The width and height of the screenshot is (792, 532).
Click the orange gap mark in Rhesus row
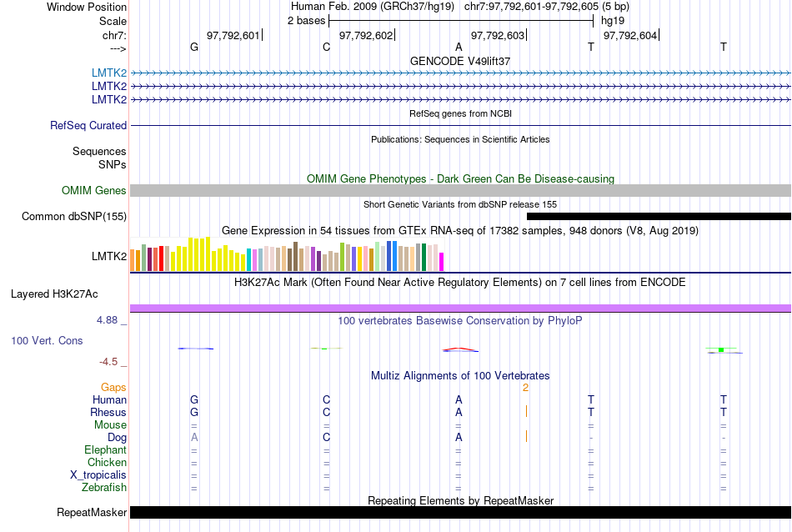point(526,411)
